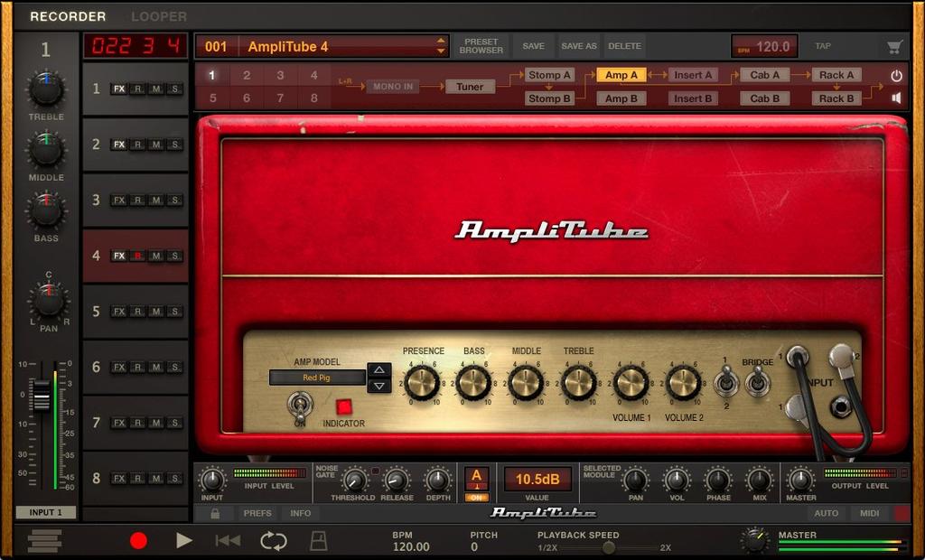Image resolution: width=925 pixels, height=560 pixels.
Task: Flip the BRIDGE switch on the amp
Action: click(757, 386)
